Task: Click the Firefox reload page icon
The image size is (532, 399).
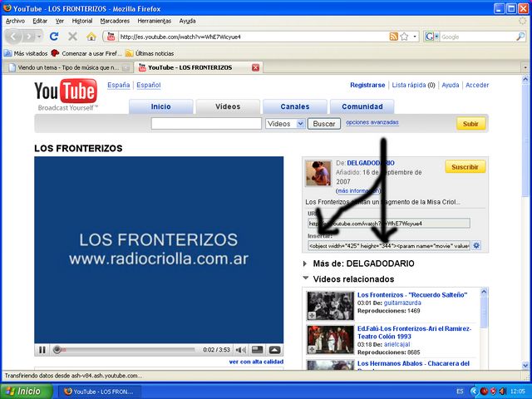Action: point(54,37)
